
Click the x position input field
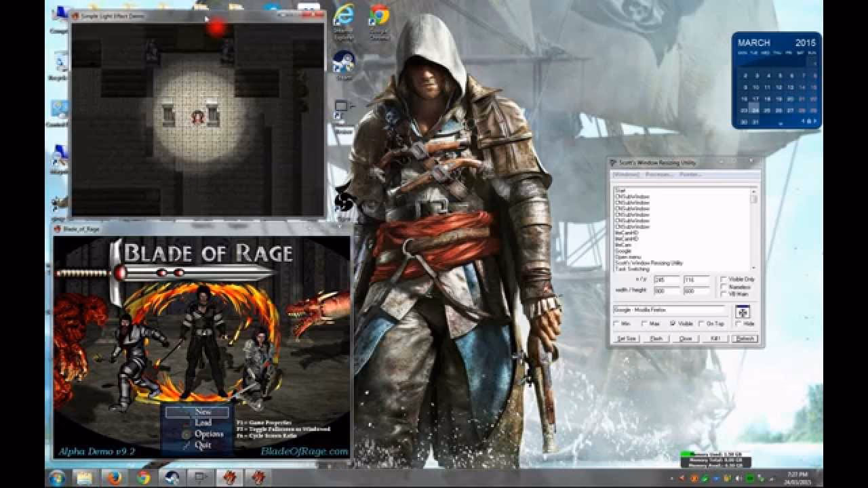pos(667,280)
